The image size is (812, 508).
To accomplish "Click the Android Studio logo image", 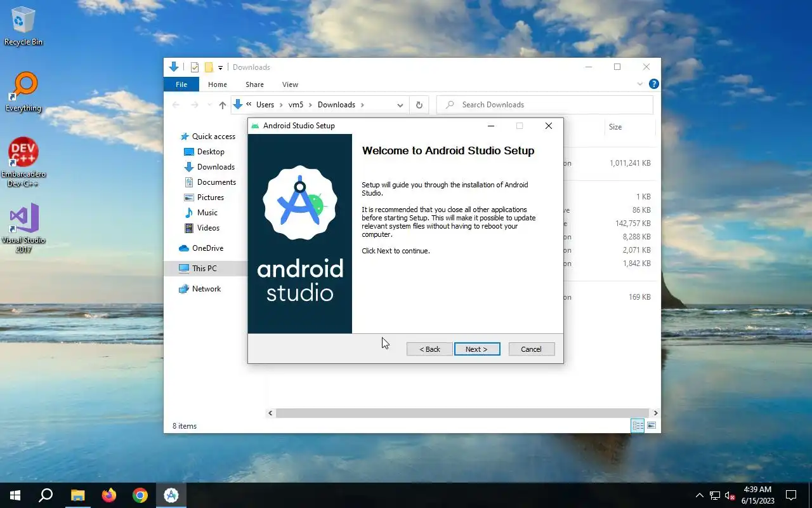I will pyautogui.click(x=300, y=234).
